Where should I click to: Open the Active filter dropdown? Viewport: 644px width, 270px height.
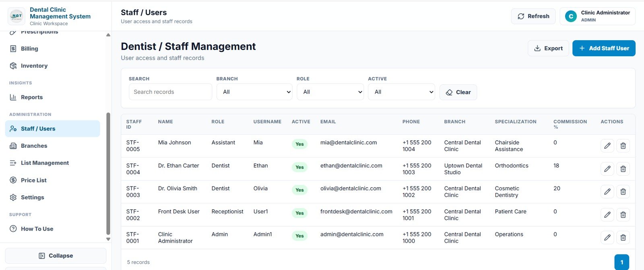point(401,92)
